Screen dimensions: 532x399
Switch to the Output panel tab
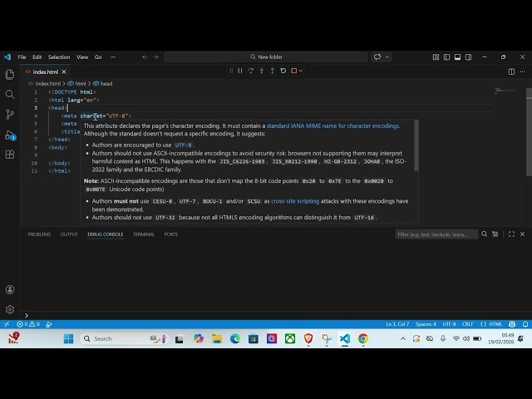point(69,234)
